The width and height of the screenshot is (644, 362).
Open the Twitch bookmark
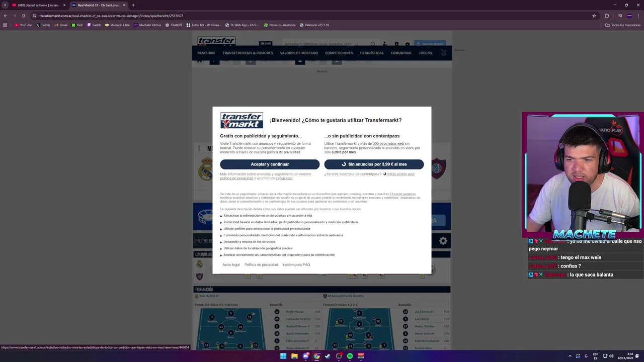(94, 25)
